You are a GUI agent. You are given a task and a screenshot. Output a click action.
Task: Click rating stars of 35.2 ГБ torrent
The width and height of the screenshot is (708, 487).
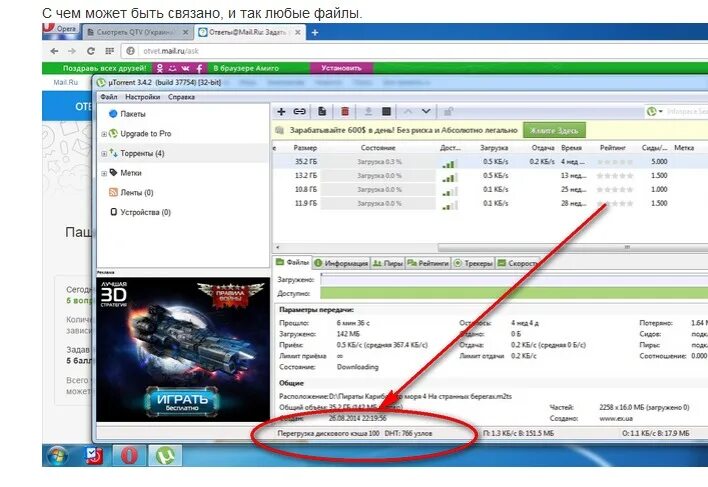point(615,162)
